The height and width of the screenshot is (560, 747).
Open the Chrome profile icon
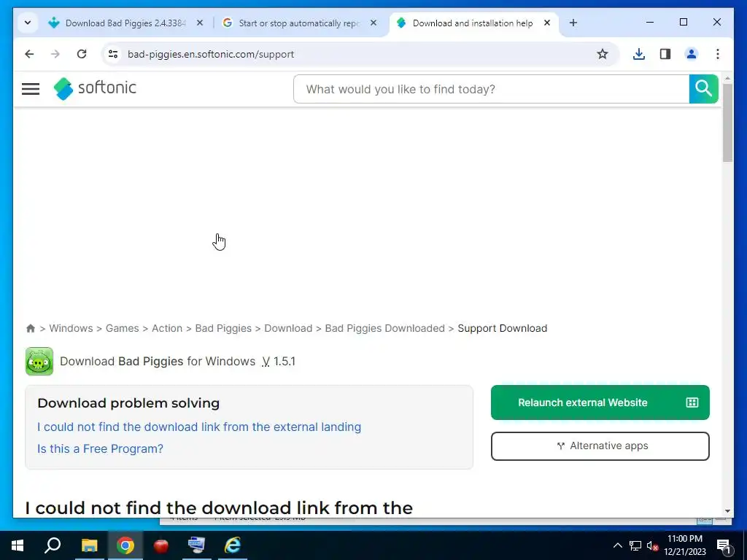(x=692, y=54)
